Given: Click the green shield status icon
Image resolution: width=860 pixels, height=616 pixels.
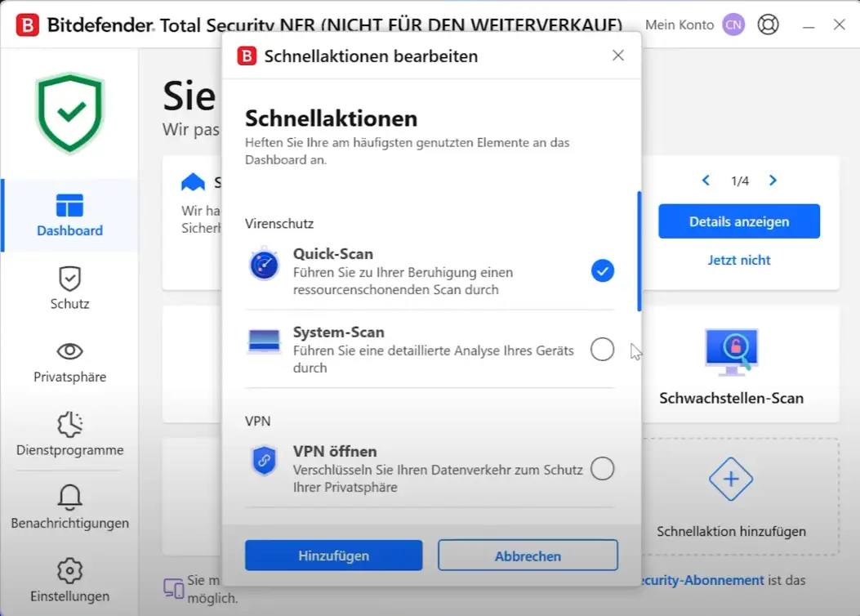Looking at the screenshot, I should (x=70, y=113).
